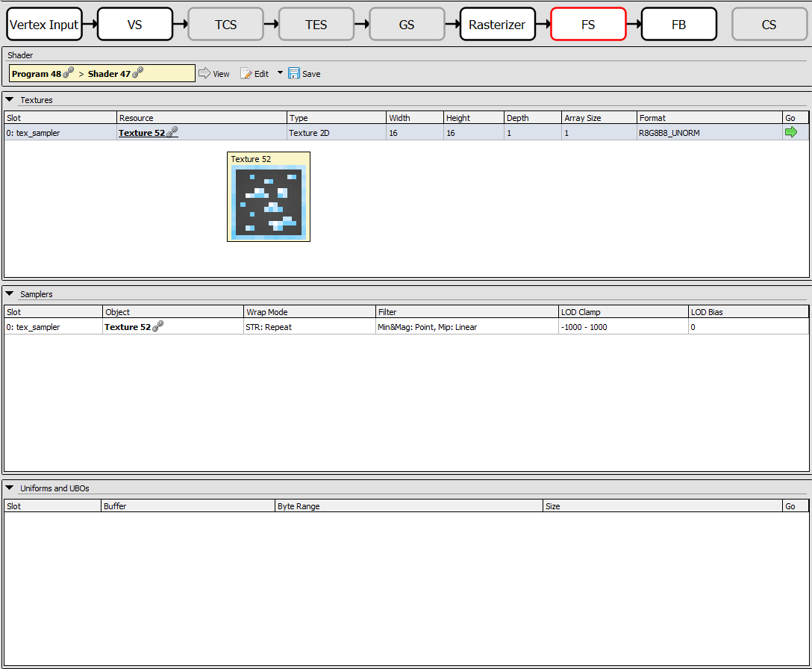Click the link icon beside Shader 47
Image resolution: width=812 pixels, height=669 pixels.
coord(138,72)
